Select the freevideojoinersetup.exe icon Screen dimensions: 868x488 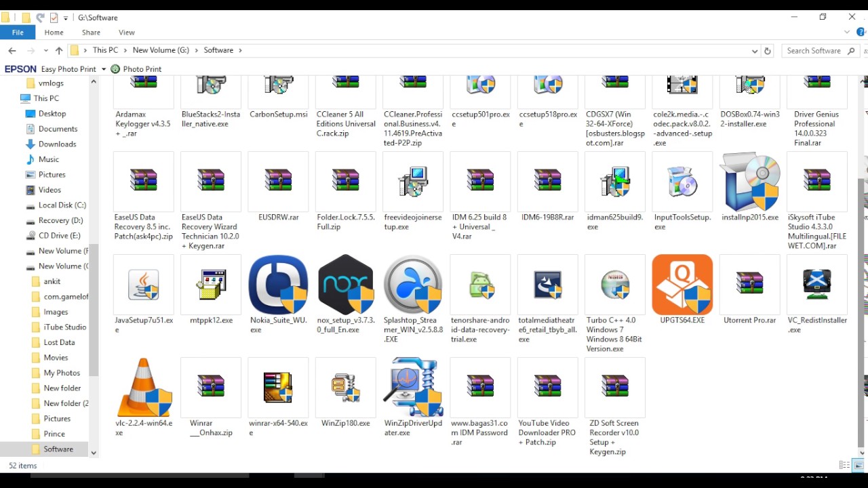point(413,182)
